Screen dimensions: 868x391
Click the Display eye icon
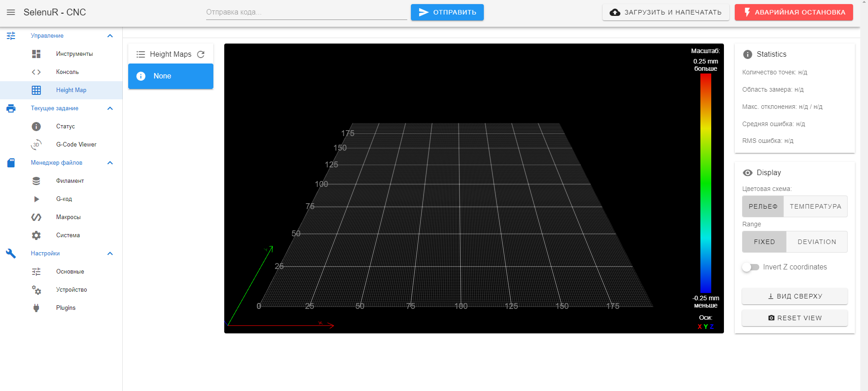click(747, 173)
